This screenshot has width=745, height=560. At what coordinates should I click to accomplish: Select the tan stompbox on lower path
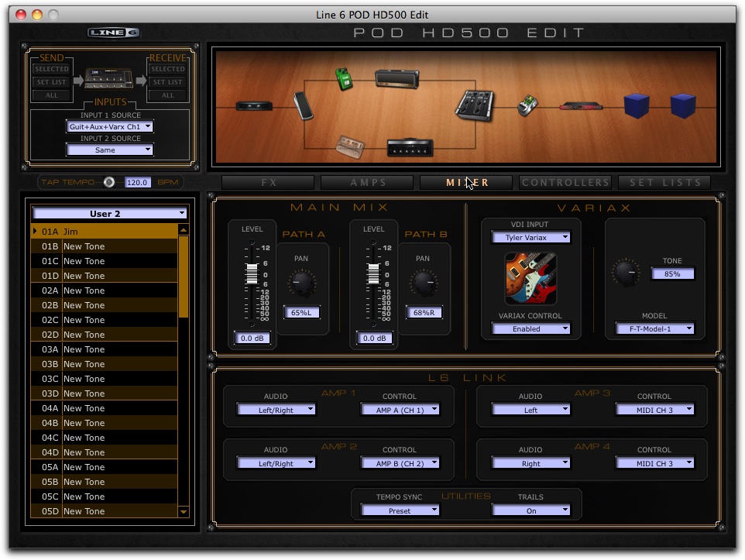[x=351, y=146]
